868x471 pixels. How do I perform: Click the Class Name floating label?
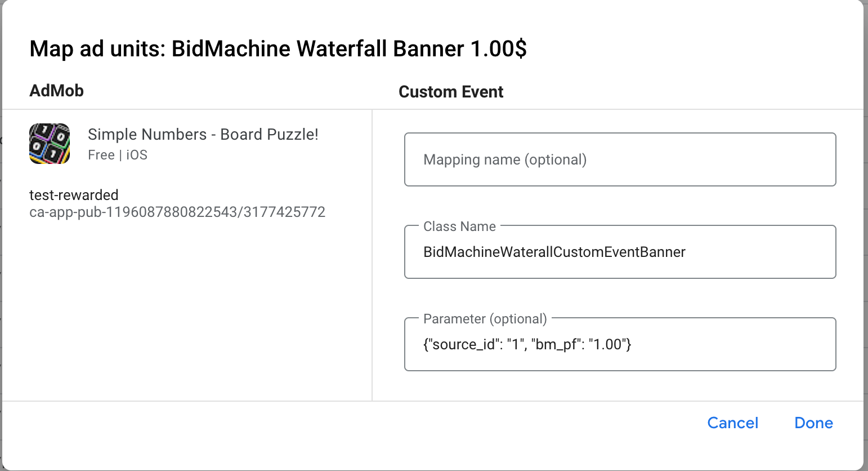pyautogui.click(x=460, y=226)
